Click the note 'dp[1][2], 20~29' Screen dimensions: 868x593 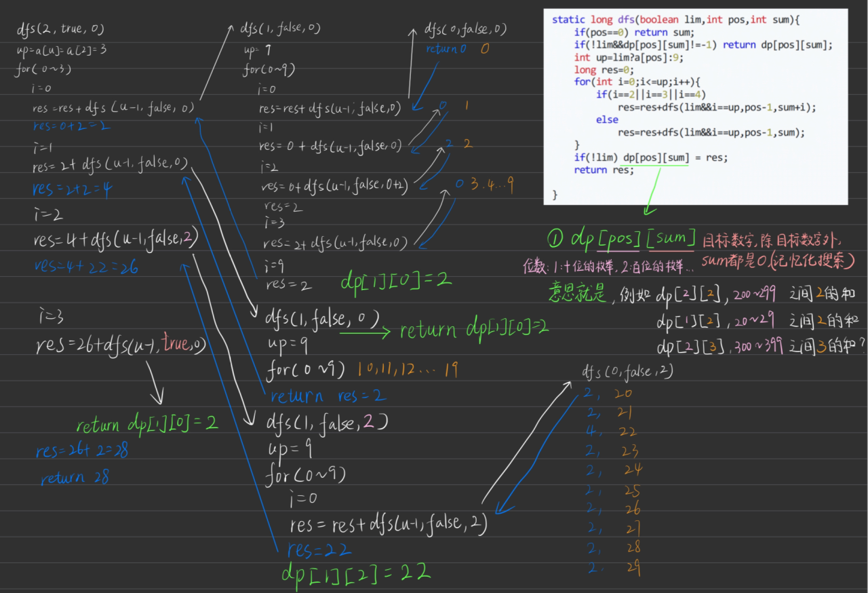point(713,322)
